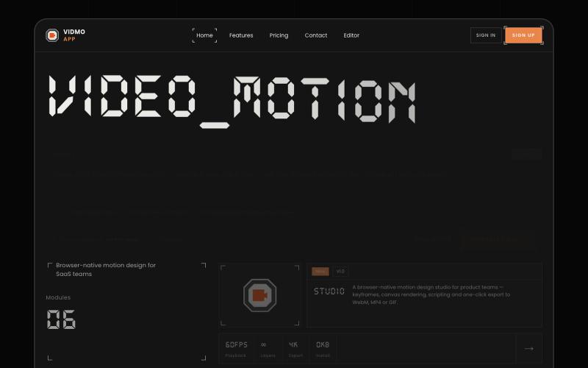Open the Editor nav link
588x368 pixels.
351,35
